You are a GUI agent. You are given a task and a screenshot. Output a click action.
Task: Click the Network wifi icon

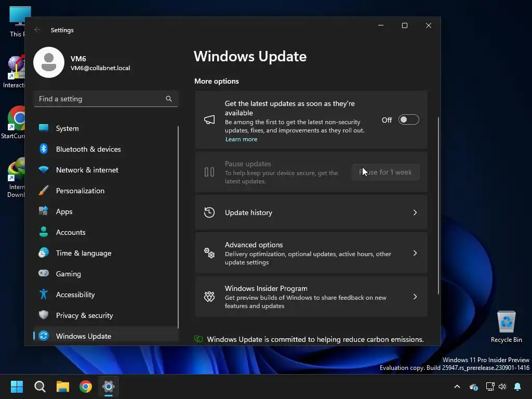tap(44, 169)
